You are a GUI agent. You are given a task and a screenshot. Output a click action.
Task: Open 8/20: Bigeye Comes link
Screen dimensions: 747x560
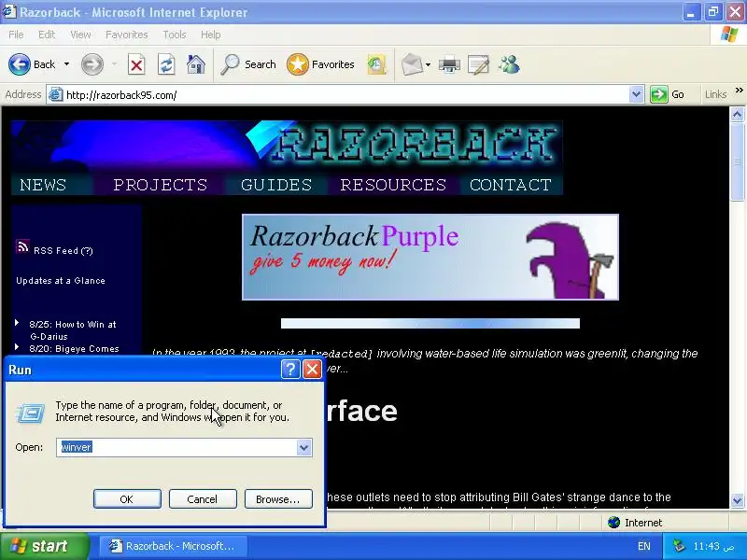click(74, 348)
